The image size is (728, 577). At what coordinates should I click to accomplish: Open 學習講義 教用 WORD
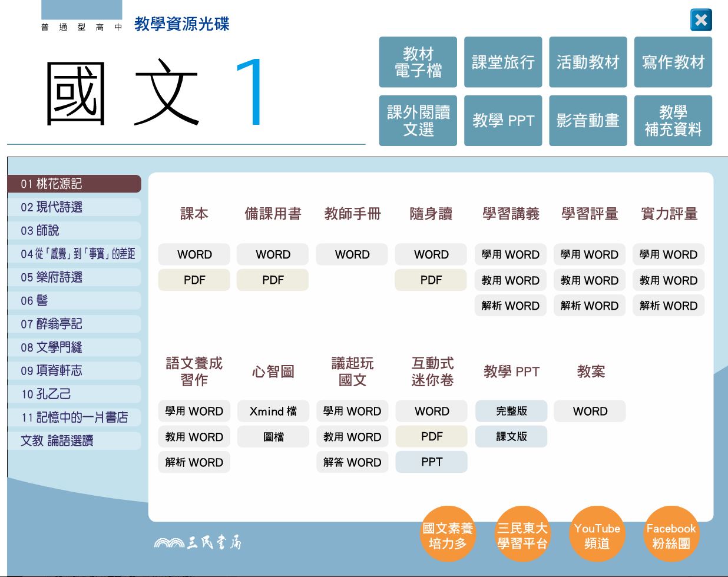pos(511,280)
